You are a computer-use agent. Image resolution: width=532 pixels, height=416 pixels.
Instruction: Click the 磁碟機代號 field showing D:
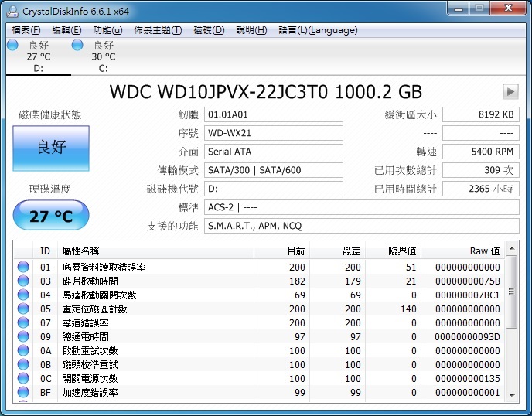[x=274, y=189]
